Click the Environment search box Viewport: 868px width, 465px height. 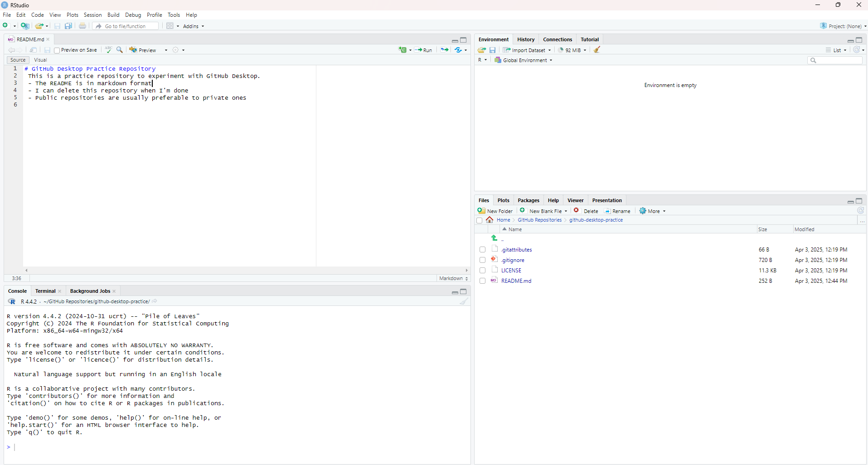(x=835, y=60)
